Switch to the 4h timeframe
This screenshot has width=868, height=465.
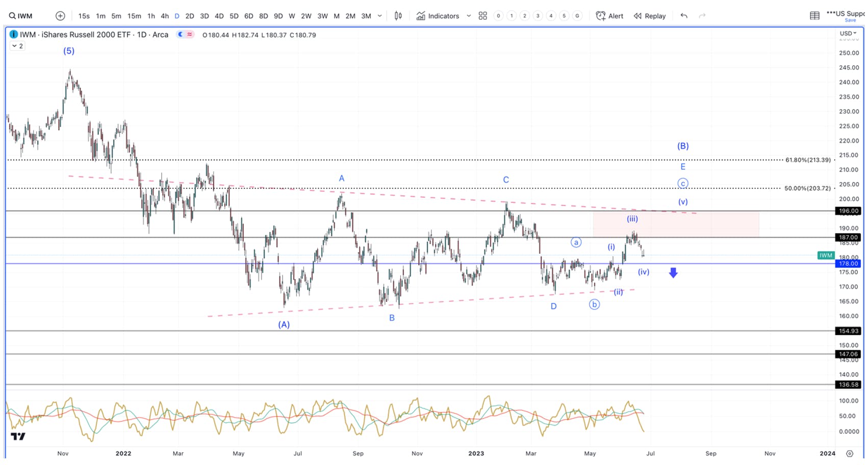pos(165,16)
